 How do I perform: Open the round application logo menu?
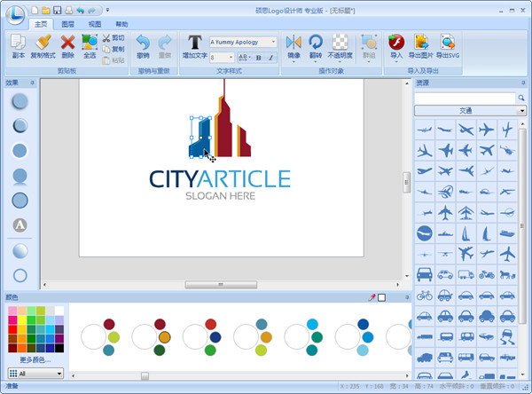(15, 14)
